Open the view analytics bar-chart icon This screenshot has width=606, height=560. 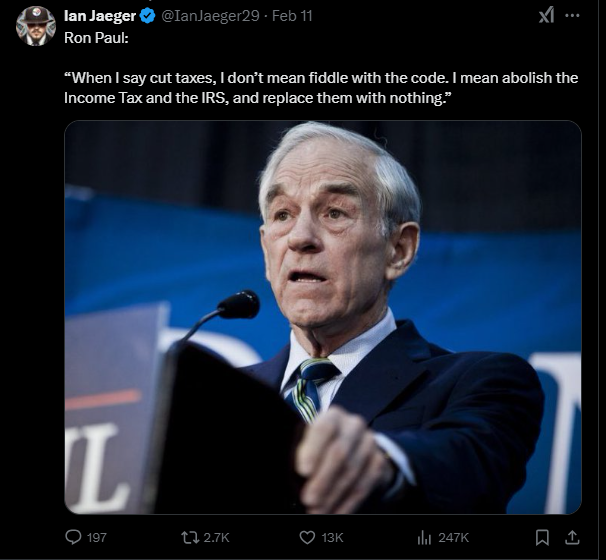(x=422, y=538)
